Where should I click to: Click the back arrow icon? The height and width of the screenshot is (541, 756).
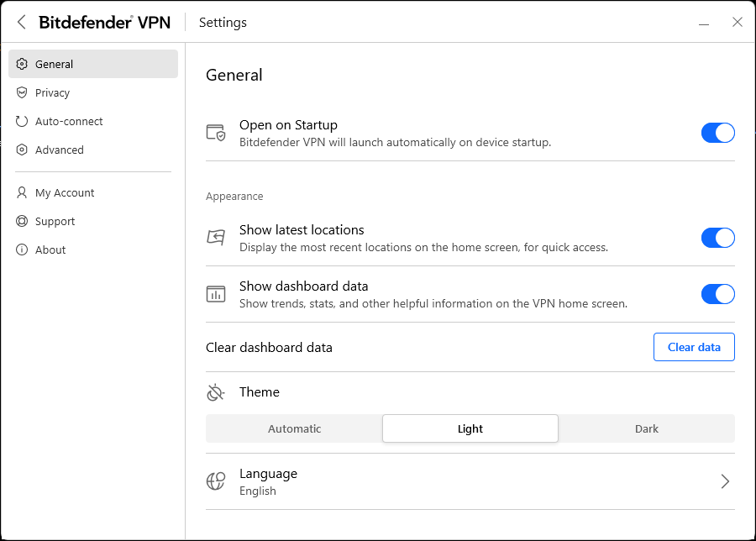click(22, 23)
